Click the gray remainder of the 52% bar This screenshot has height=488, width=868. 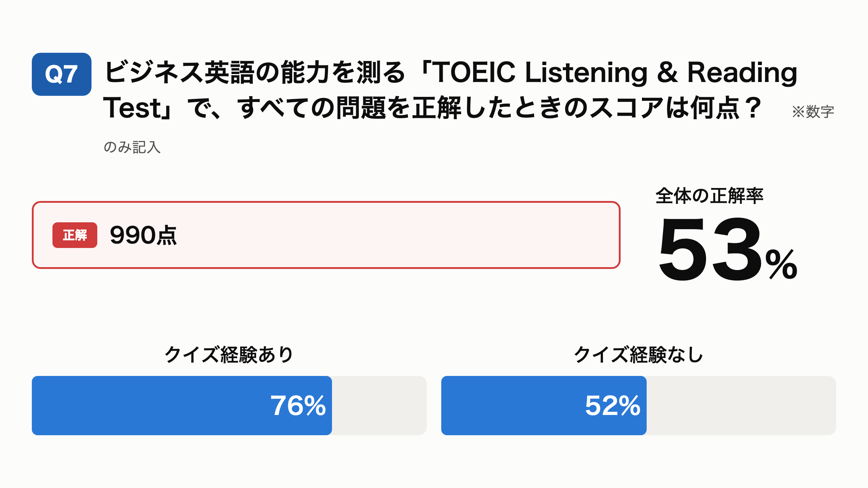tap(741, 406)
